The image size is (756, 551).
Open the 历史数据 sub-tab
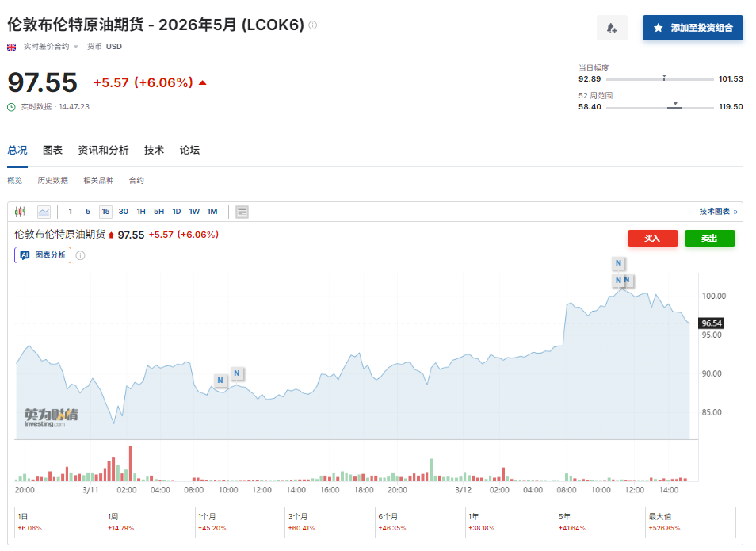52,181
